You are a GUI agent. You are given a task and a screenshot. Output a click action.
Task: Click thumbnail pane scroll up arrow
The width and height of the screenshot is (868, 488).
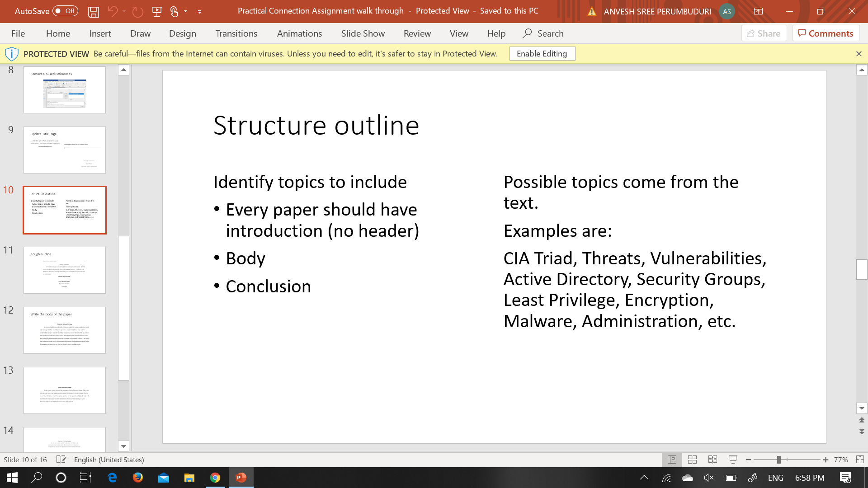pos(123,70)
